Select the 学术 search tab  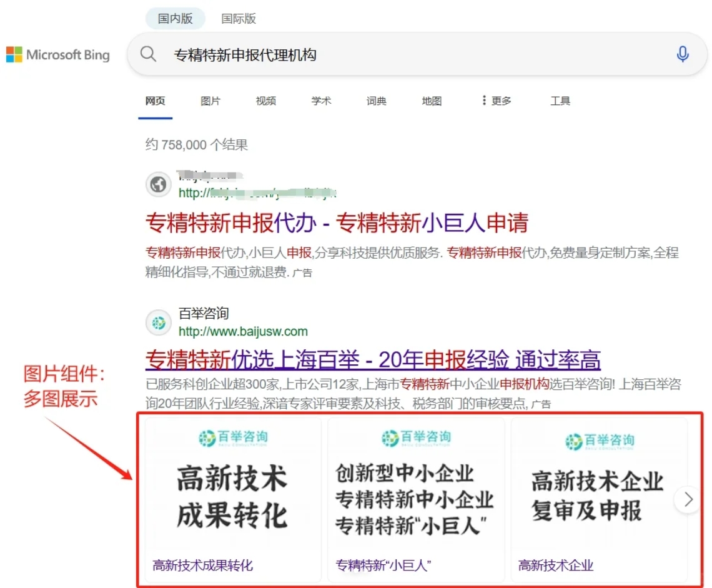tap(321, 101)
